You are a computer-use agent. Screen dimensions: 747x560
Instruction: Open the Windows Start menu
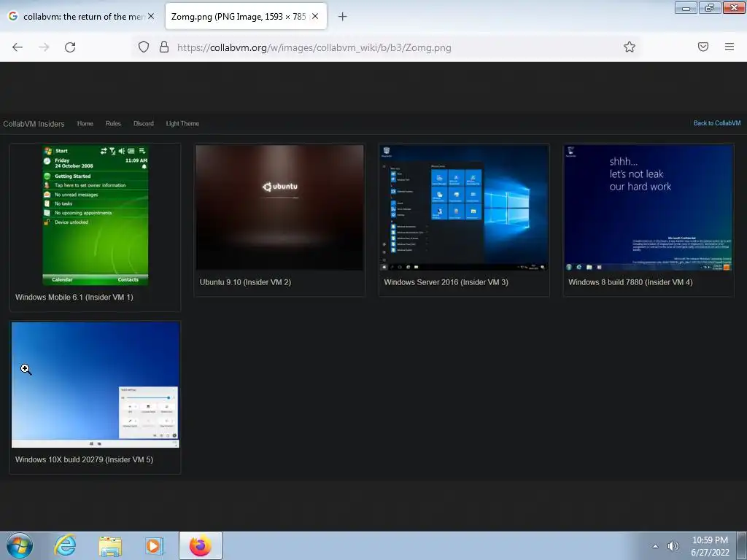pyautogui.click(x=20, y=545)
